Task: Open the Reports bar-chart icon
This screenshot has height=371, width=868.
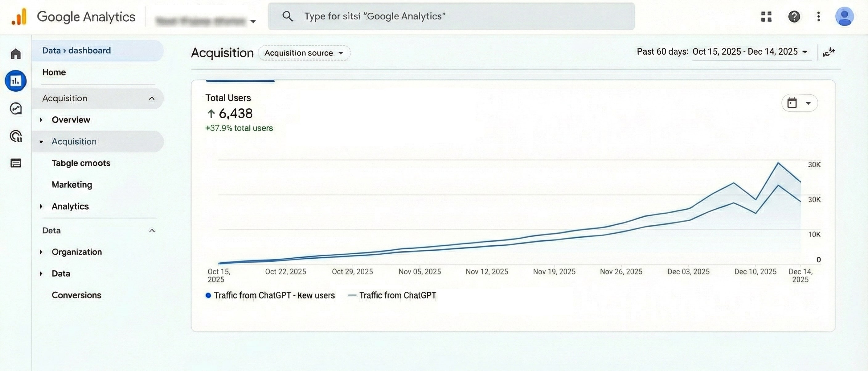Action: coord(15,81)
